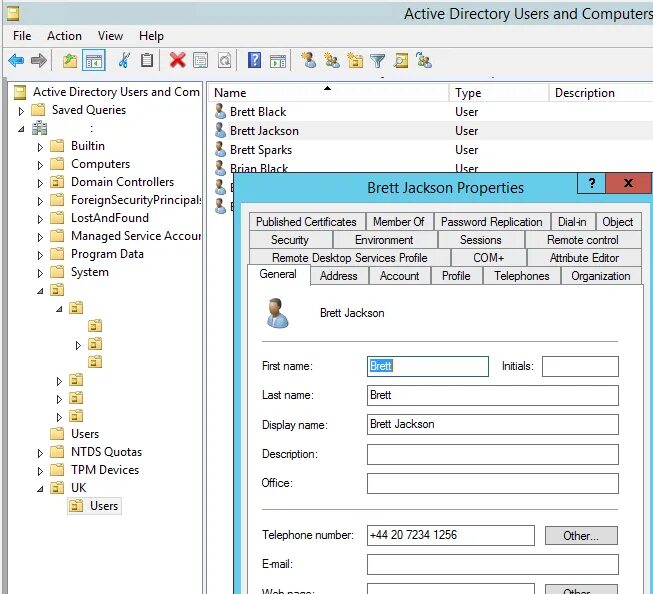Viewport: 653px width, 594px height.
Task: Click the red Delete X icon
Action: click(x=177, y=61)
